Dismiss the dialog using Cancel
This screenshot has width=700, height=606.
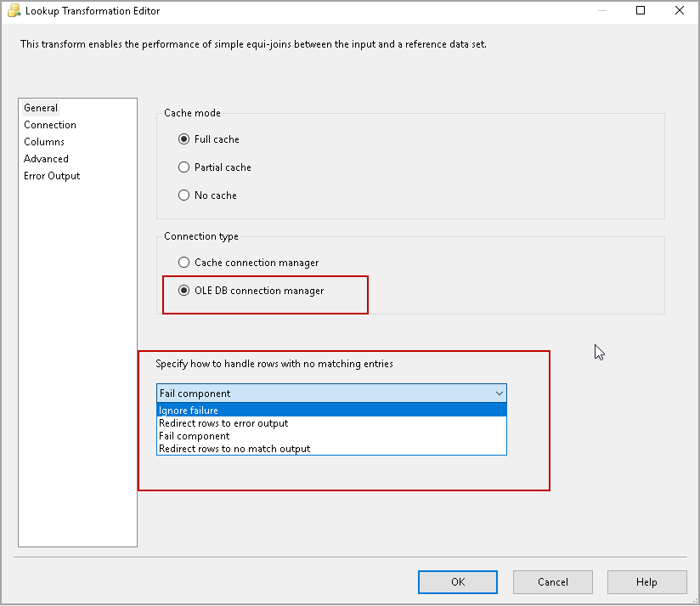coord(552,581)
